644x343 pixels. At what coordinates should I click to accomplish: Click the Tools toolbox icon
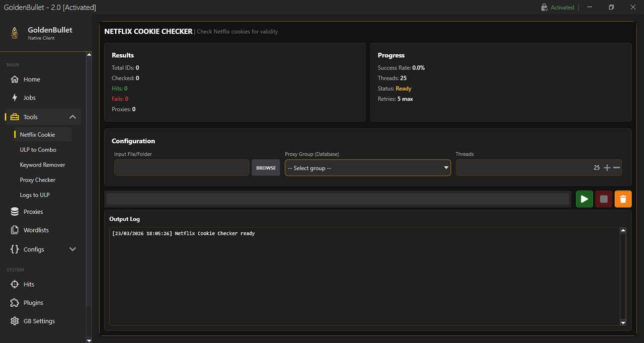coord(15,117)
